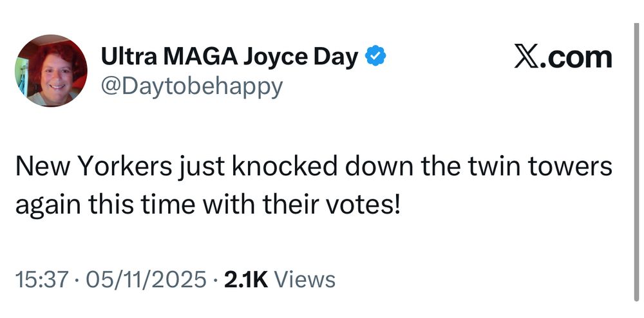Screen dimensions: 644x318
Task: Click the blue verified checkmark badge
Action: point(375,58)
